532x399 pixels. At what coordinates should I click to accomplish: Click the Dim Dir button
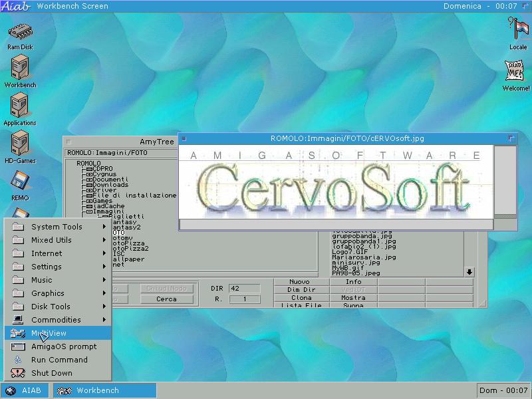click(x=301, y=290)
